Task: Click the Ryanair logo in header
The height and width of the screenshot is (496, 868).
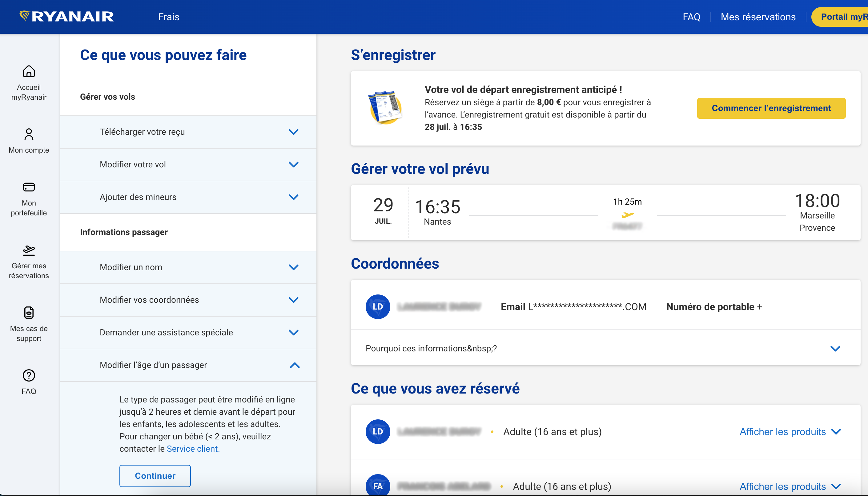Action: point(66,16)
